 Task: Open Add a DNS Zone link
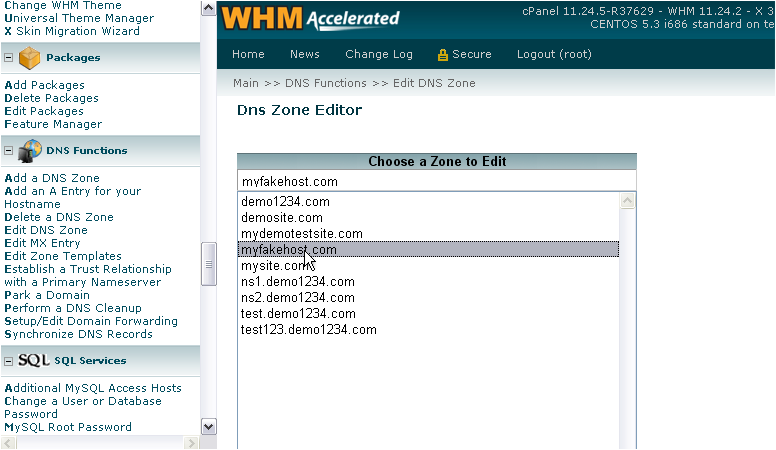[52, 178]
